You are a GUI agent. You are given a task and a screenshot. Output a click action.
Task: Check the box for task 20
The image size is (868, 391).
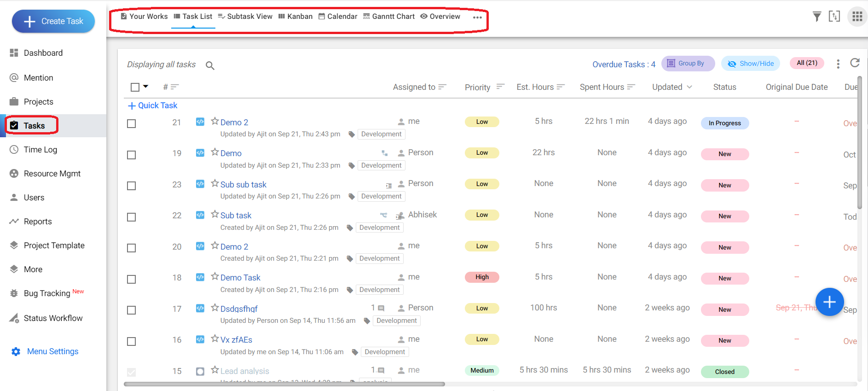click(x=132, y=248)
